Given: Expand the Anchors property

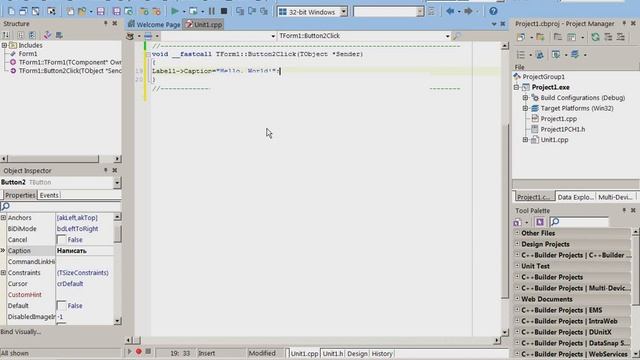Looking at the screenshot, I should tap(4, 218).
